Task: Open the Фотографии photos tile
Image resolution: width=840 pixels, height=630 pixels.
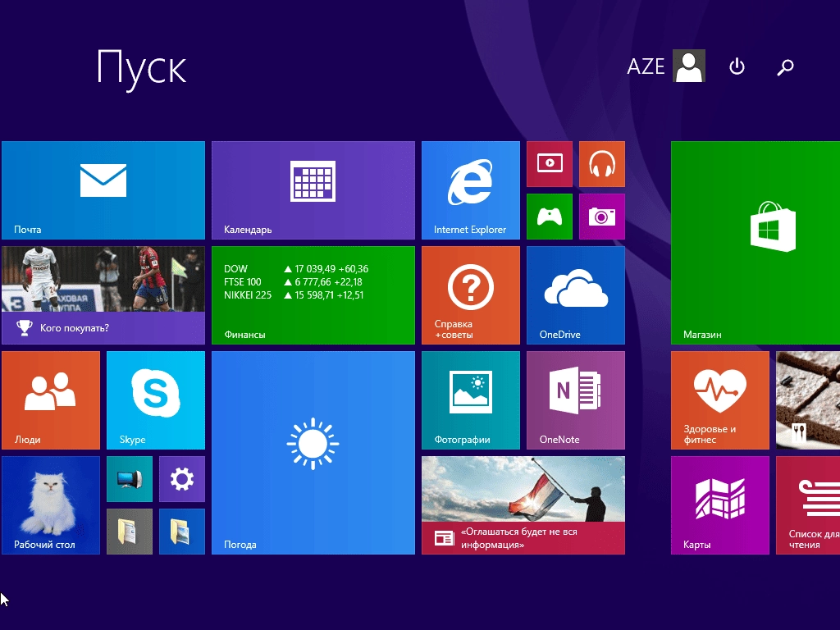Action: tap(471, 400)
